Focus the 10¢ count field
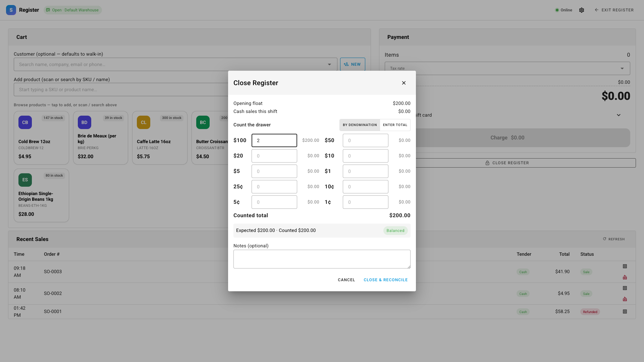This screenshot has width=644, height=362. point(366,187)
